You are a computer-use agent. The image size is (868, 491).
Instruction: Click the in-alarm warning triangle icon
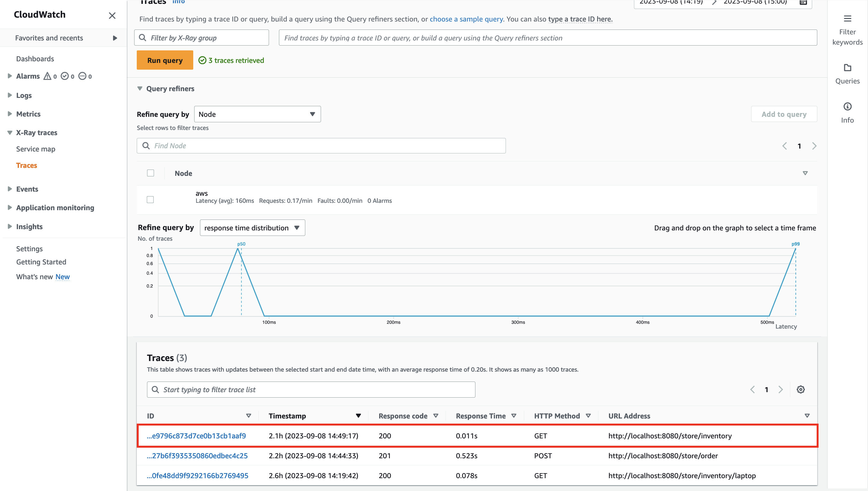(x=47, y=76)
